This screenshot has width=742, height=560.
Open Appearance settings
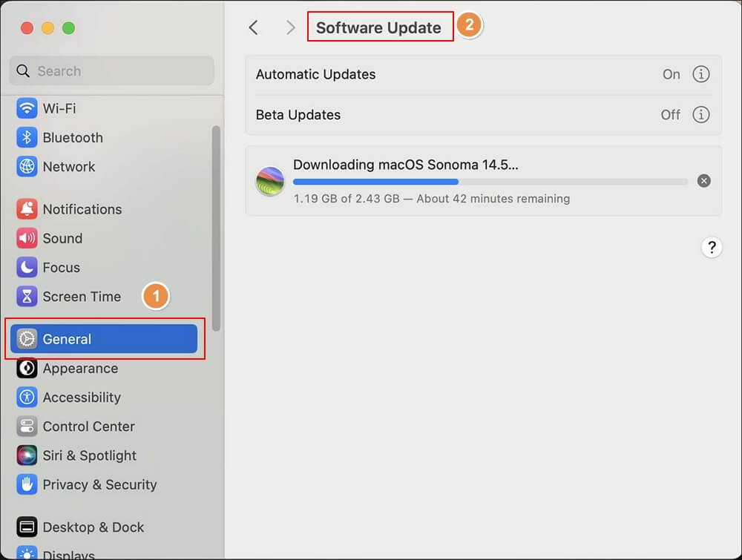click(104, 369)
